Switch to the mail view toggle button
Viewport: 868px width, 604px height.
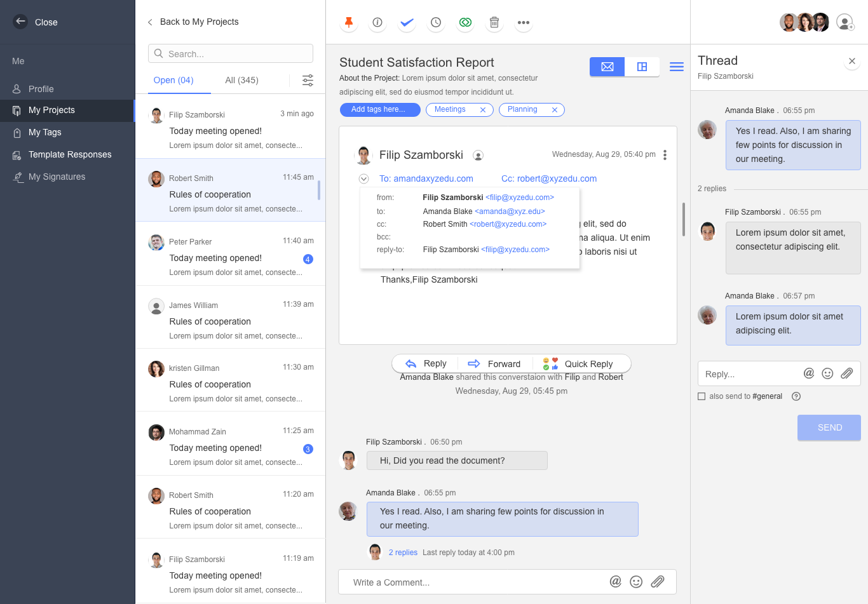(607, 67)
